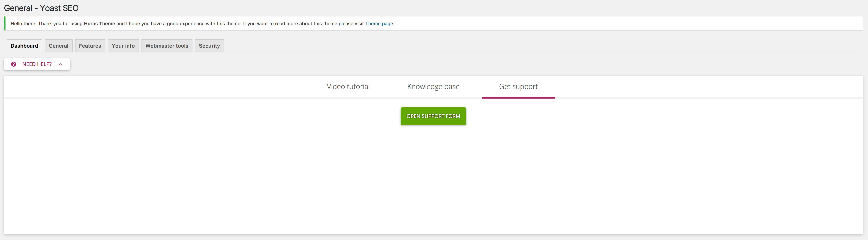The height and width of the screenshot is (240, 868).
Task: Switch to the Video tutorial help tab
Action: (x=348, y=86)
